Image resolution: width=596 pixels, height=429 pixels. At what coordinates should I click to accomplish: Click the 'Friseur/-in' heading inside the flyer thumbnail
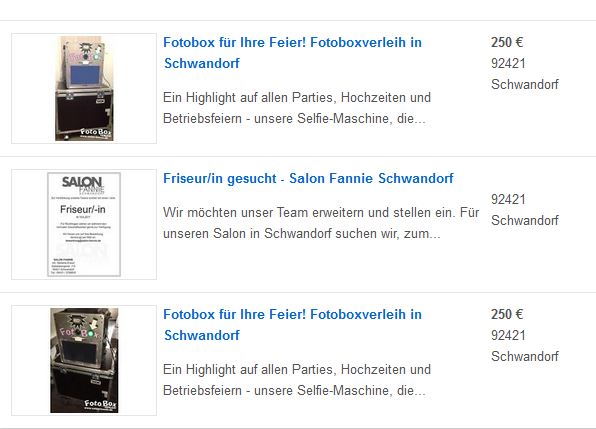pos(82,209)
